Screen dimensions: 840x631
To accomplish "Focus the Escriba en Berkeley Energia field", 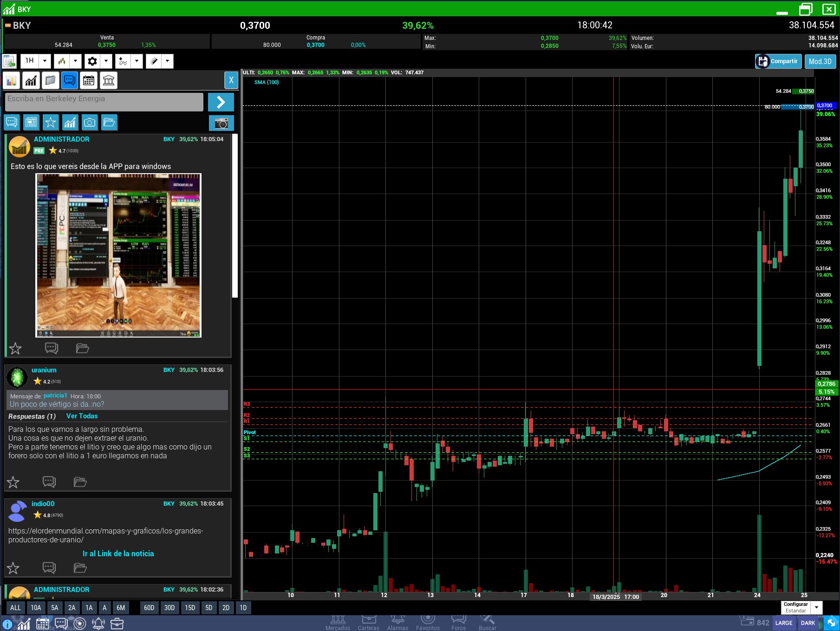I will click(104, 102).
